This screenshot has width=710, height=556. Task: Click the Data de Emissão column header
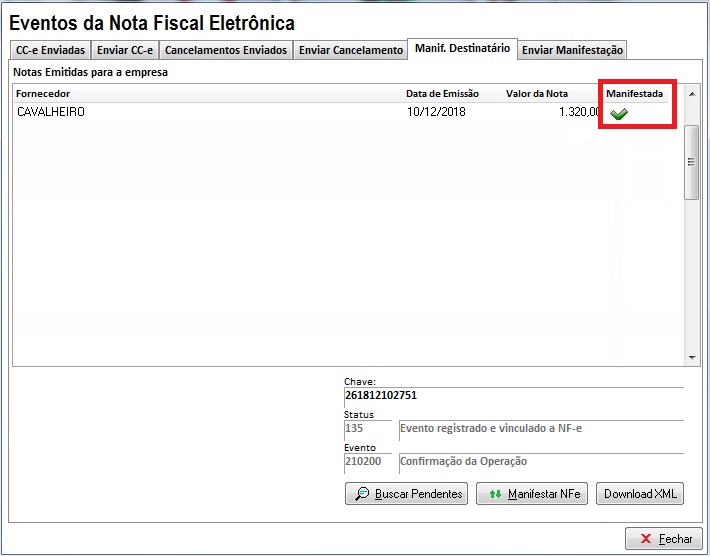[x=442, y=94]
